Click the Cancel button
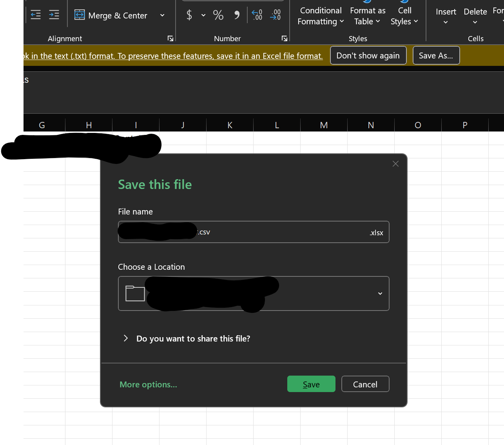Screen dimensions: 504x445 coord(365,384)
